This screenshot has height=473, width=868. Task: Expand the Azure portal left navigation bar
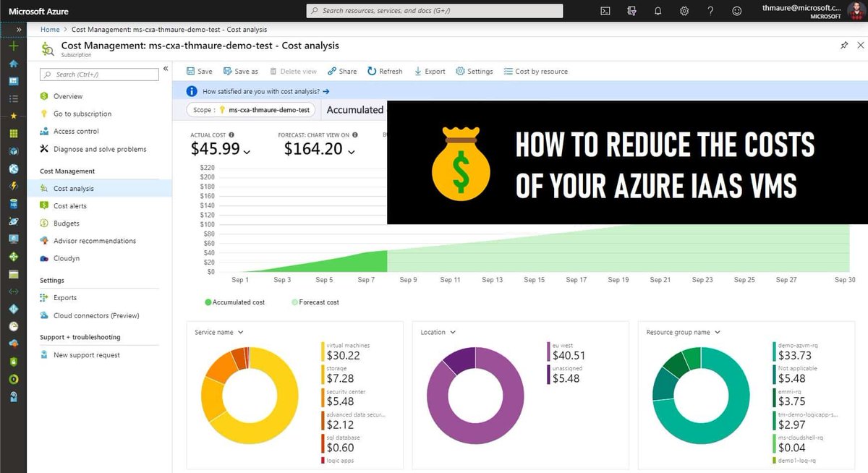click(x=18, y=30)
